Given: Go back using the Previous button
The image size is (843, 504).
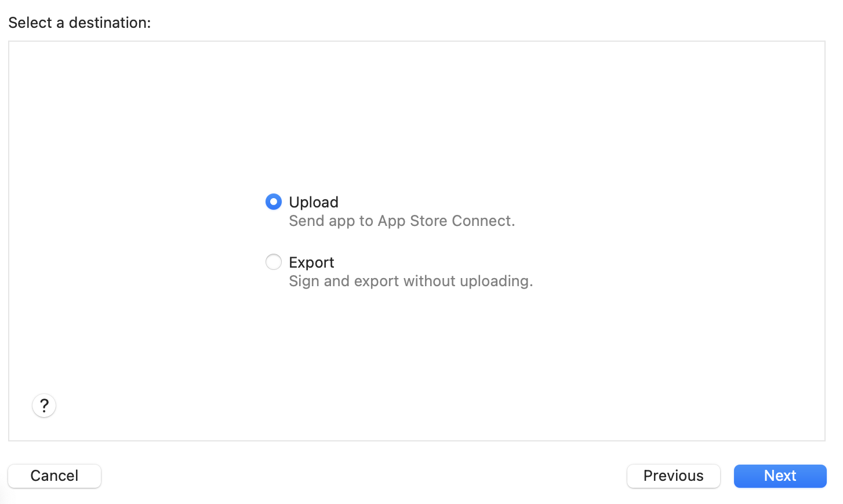Looking at the screenshot, I should [x=673, y=476].
